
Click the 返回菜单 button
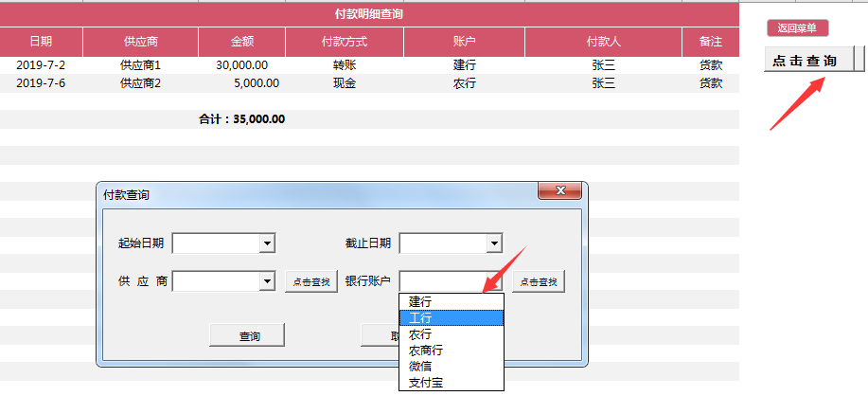(797, 28)
